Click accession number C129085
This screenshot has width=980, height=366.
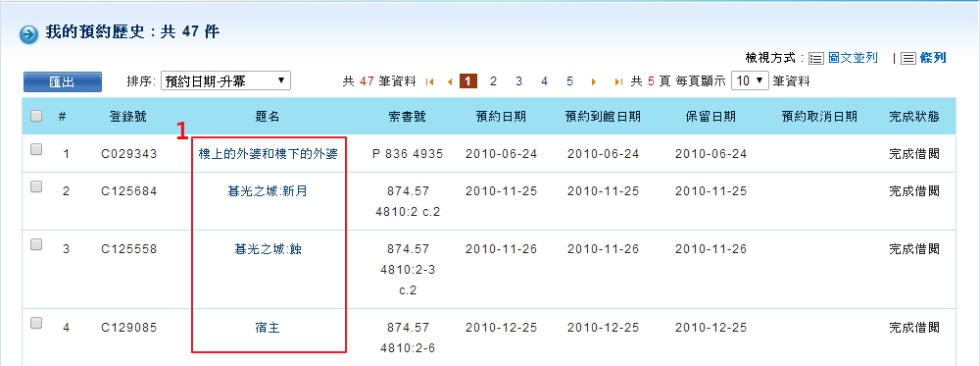click(128, 327)
